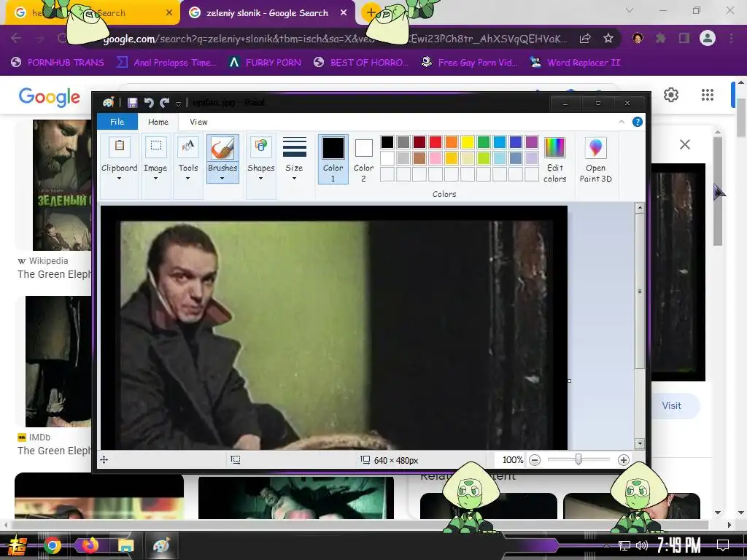Screen dimensions: 747x560
Task: Click the Google logo
Action: pyautogui.click(x=50, y=97)
